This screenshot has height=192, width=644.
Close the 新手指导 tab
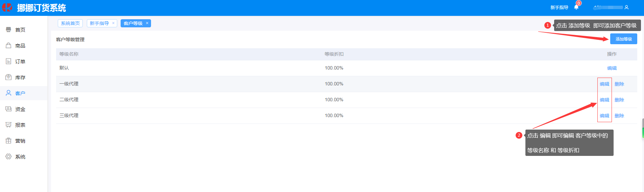[x=113, y=23]
